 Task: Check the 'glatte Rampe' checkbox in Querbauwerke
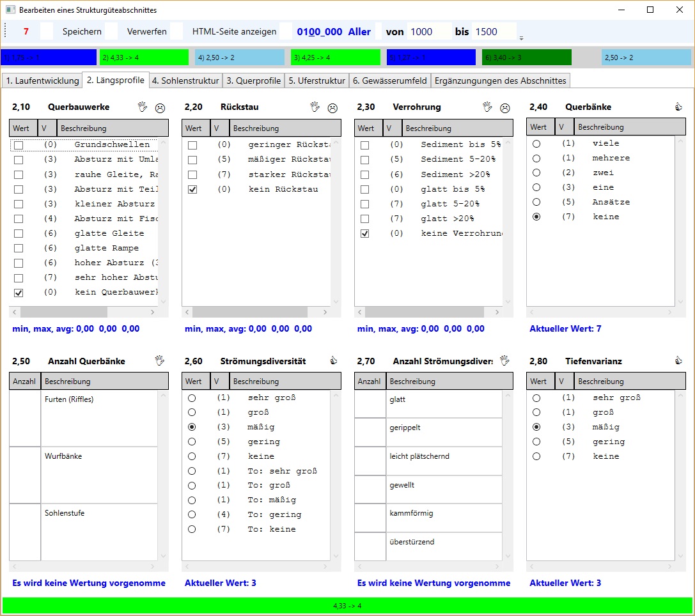(19, 249)
